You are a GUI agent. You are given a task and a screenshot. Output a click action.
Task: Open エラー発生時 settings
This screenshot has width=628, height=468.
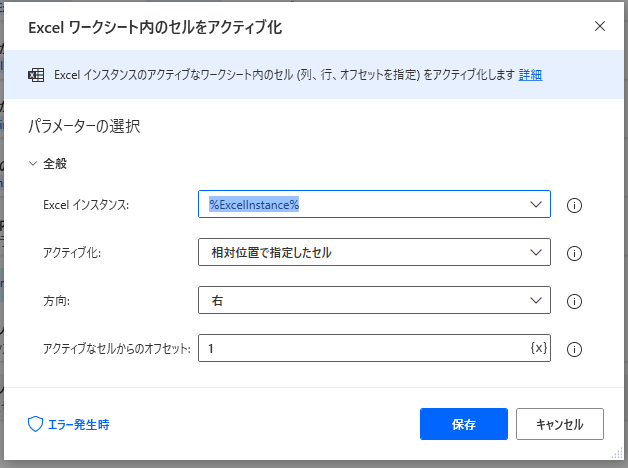coord(68,424)
